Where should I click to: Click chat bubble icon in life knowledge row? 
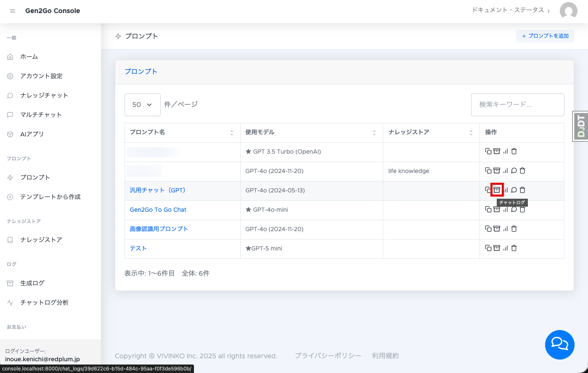(x=514, y=171)
